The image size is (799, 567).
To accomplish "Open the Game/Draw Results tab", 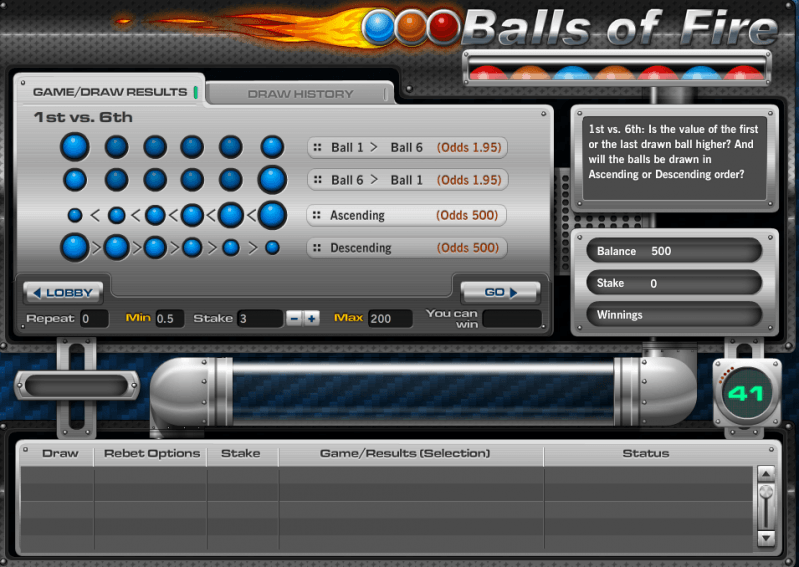I will click(110, 92).
